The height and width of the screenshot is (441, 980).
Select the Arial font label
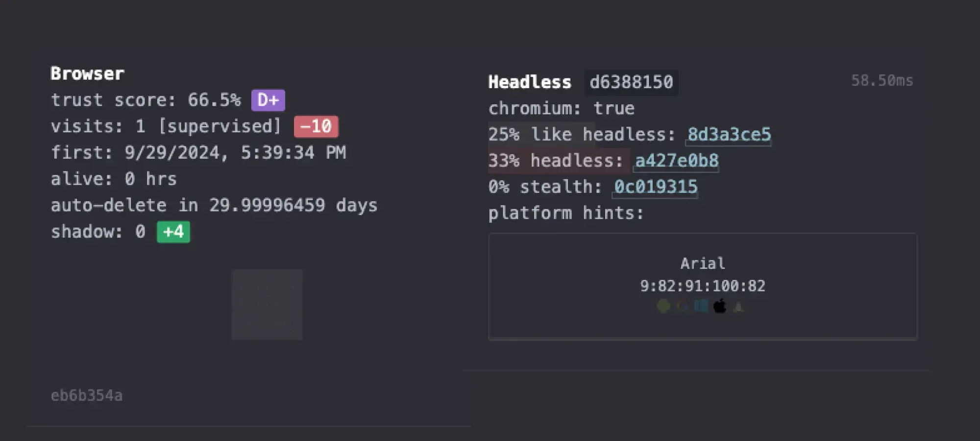(x=703, y=264)
